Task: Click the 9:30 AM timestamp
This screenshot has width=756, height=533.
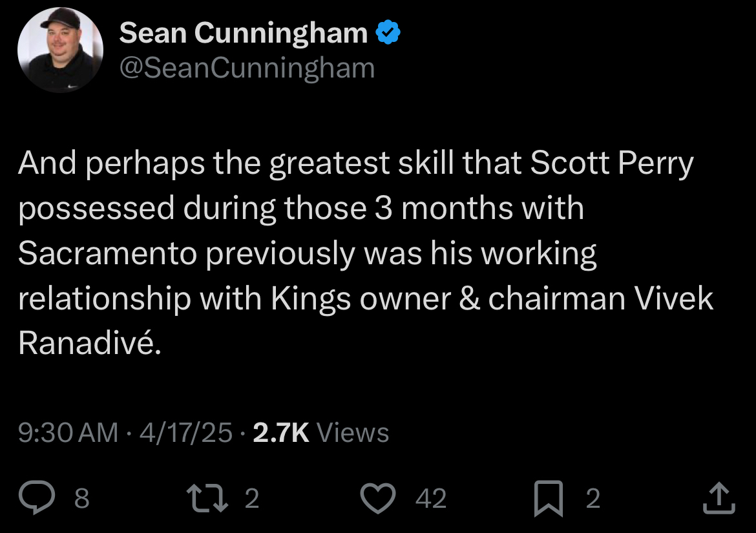Action: pos(68,432)
